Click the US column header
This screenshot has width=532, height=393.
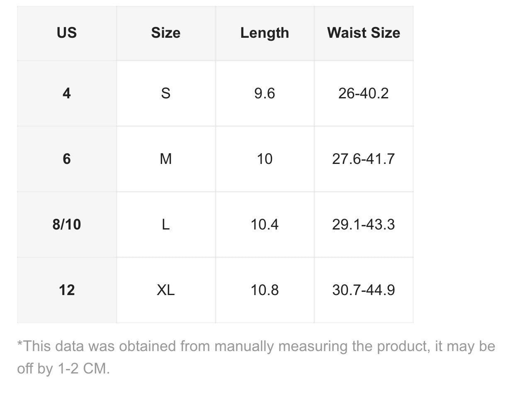67,33
